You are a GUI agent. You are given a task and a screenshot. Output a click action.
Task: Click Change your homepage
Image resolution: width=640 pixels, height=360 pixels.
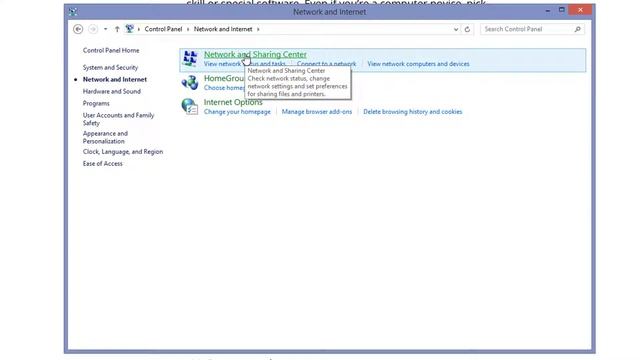tap(237, 112)
